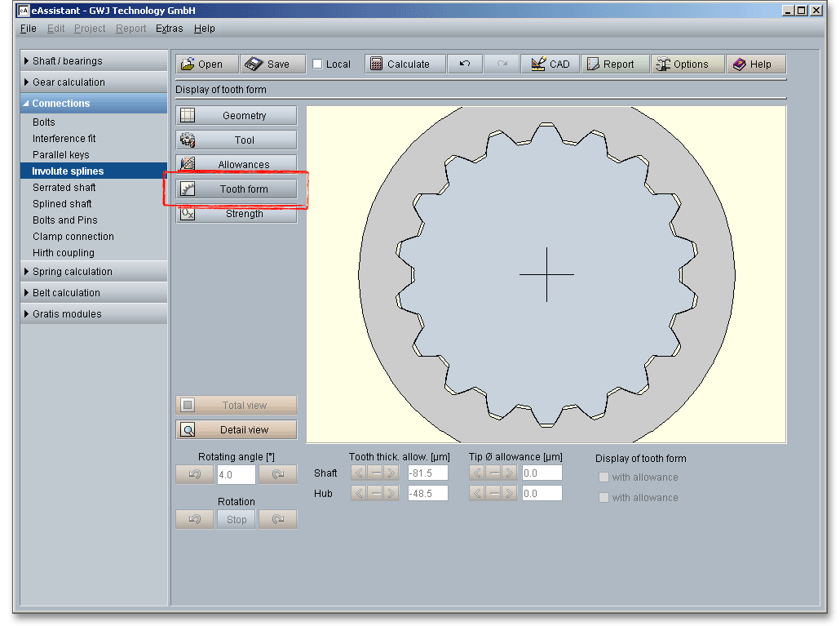Open Help with the book icon
The width and height of the screenshot is (840, 626).
pyautogui.click(x=756, y=64)
